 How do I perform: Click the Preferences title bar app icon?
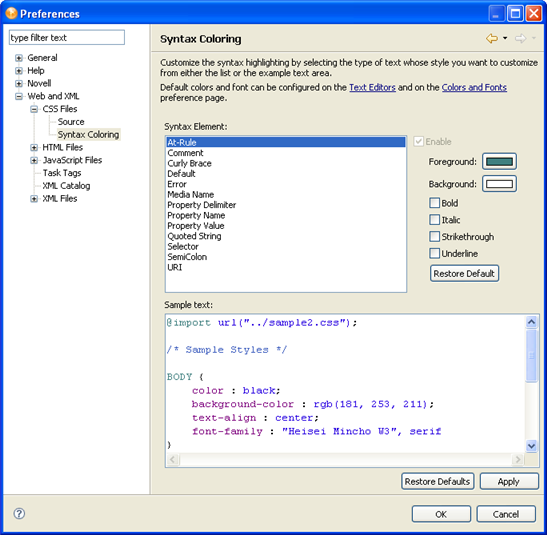pyautogui.click(x=11, y=13)
